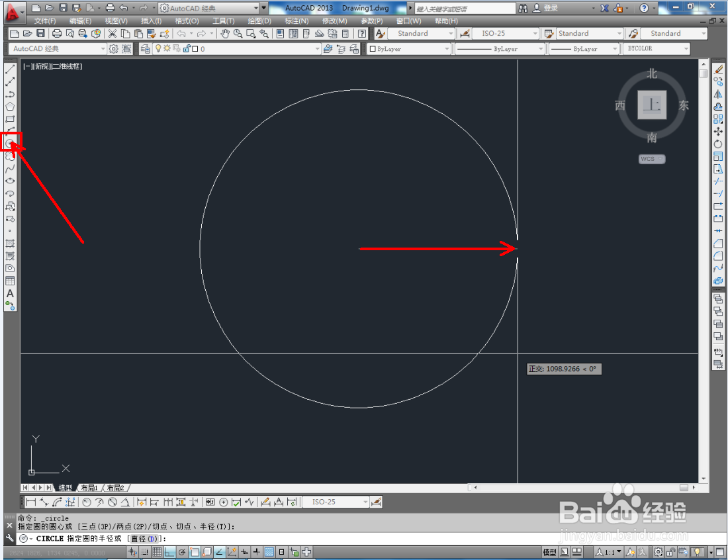Open BYCOLOR plot style dropdown
The height and width of the screenshot is (560, 728).
click(656, 49)
